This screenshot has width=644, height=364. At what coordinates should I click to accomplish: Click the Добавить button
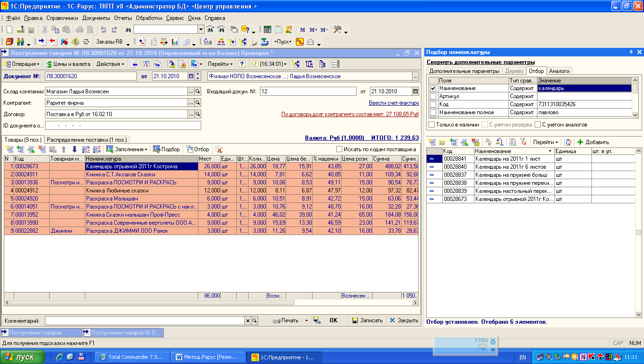[x=593, y=142]
